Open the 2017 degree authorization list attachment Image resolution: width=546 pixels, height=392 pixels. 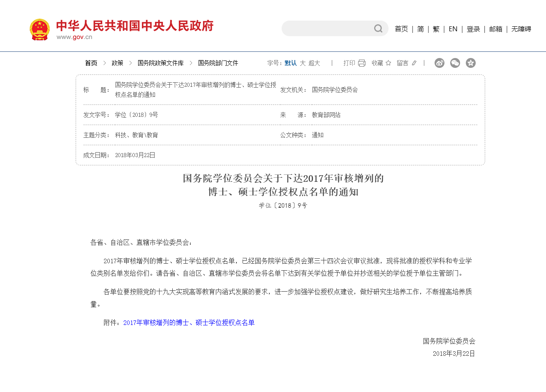(x=189, y=322)
